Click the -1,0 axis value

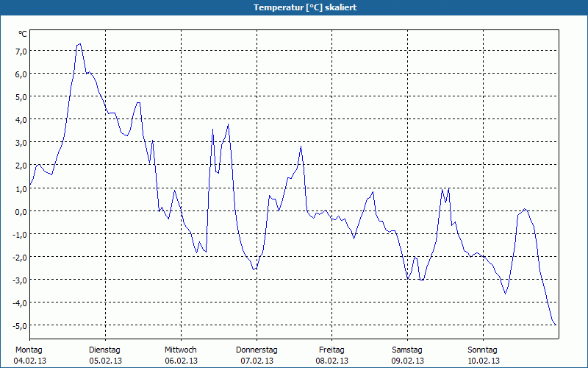(20, 235)
